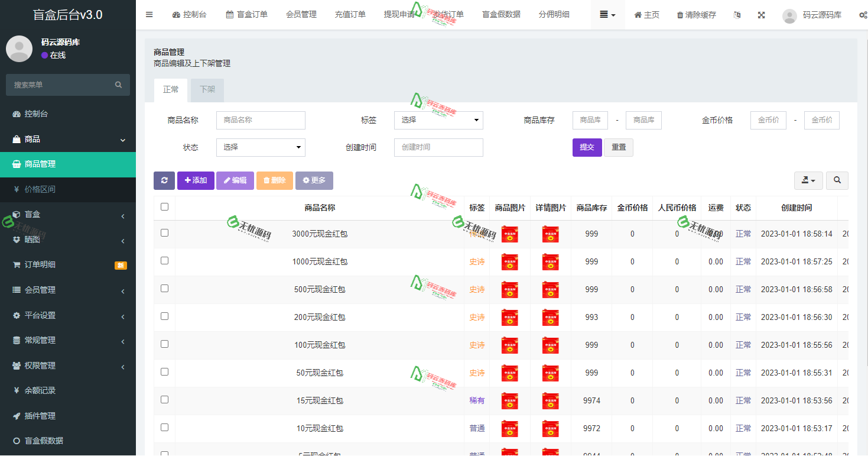Click inside the 商品名称 input field
The height and width of the screenshot is (456, 868).
coord(261,120)
